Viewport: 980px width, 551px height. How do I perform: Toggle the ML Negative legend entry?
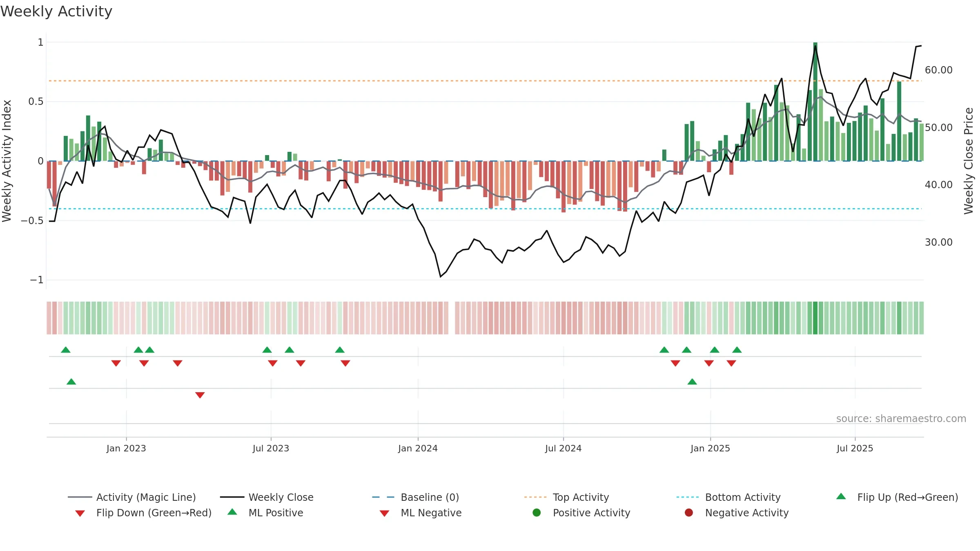421,513
